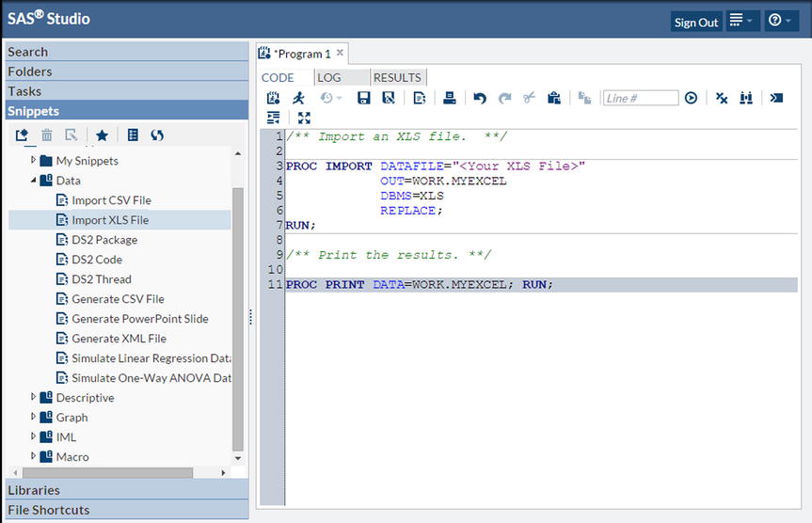Image resolution: width=812 pixels, height=523 pixels.
Task: Run the SAS program with the running-man icon
Action: [299, 98]
